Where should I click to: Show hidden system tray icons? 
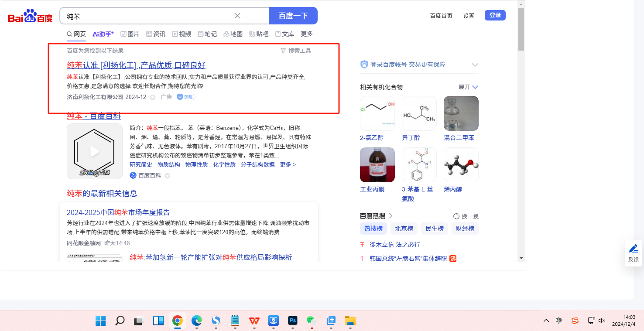coord(546,321)
